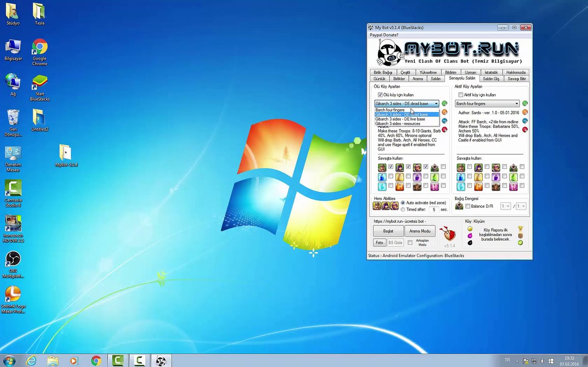Open the first Balance D/R ratio dropdown
Screen dimensions: 588x367
pos(505,206)
